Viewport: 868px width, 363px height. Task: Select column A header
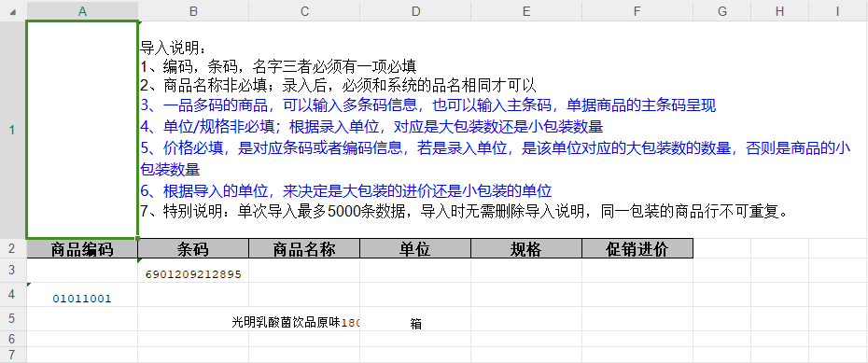(82, 11)
